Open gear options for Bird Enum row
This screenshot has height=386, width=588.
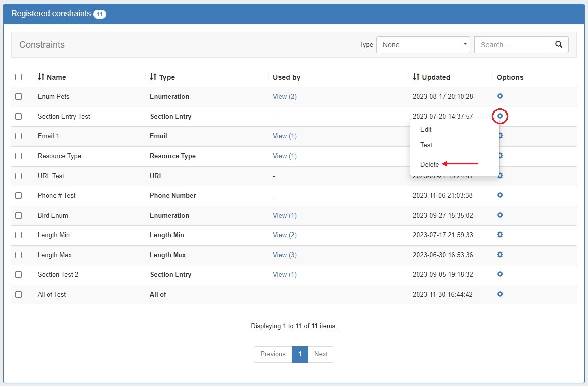tap(500, 215)
